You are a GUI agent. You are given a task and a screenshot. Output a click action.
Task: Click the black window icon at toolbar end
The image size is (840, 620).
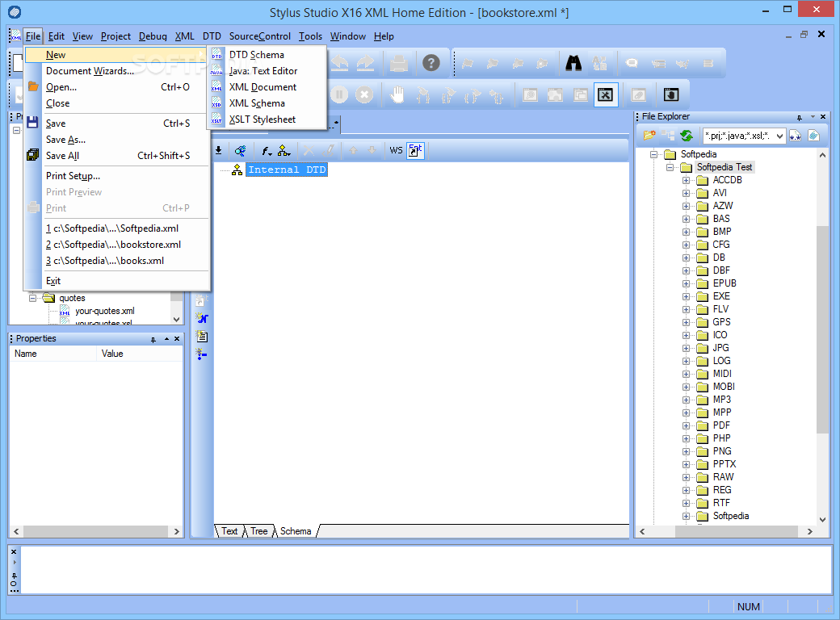(670, 94)
